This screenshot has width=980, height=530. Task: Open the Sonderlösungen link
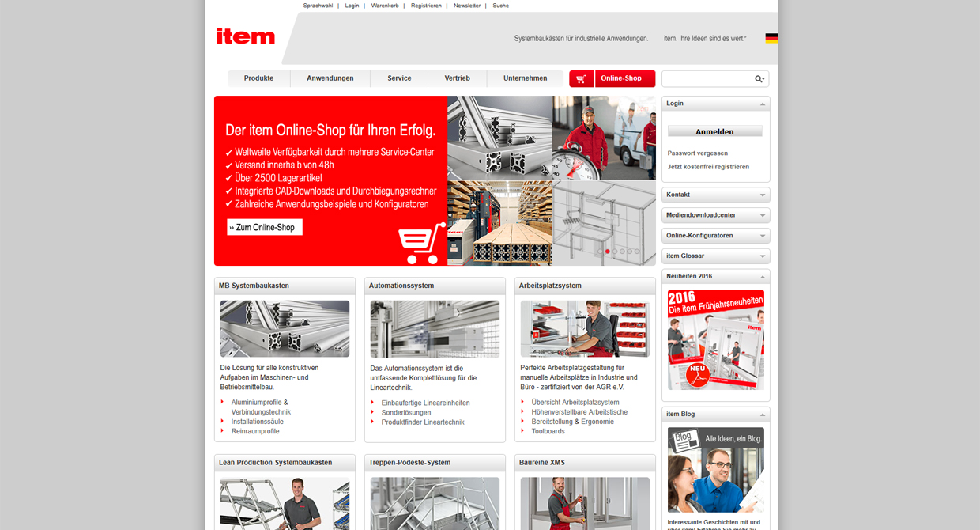click(x=406, y=412)
